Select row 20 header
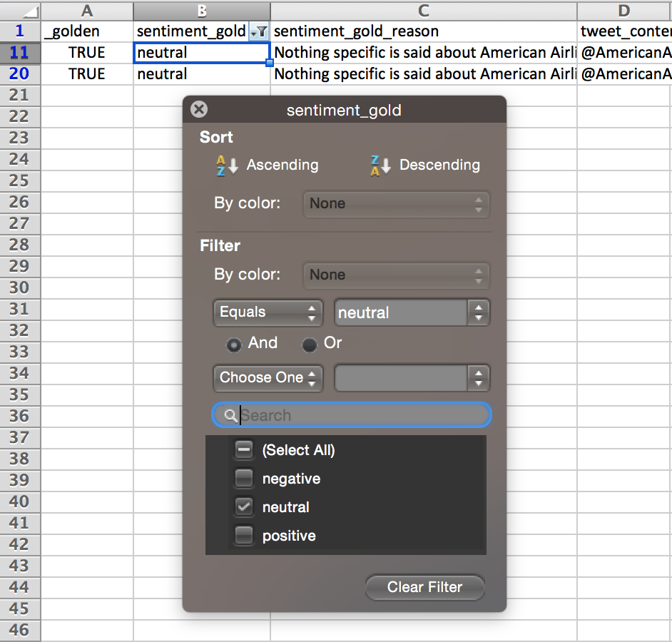672x642 pixels. pyautogui.click(x=20, y=74)
